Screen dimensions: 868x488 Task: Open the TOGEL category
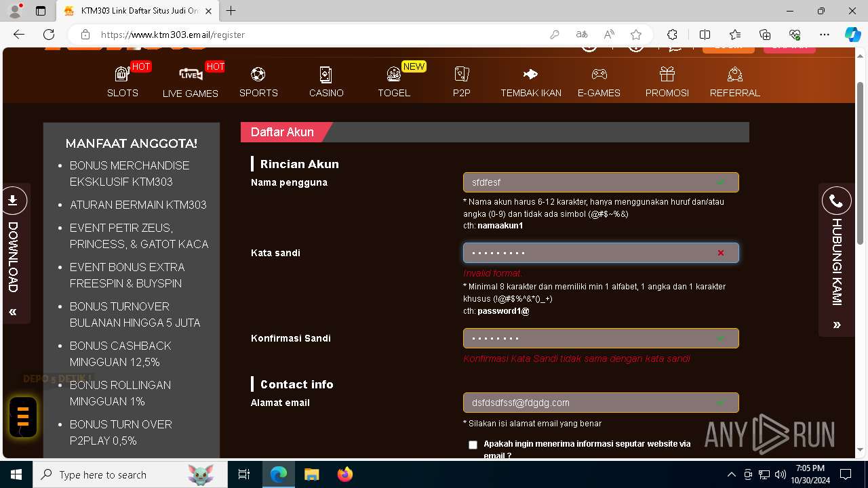pos(394,82)
